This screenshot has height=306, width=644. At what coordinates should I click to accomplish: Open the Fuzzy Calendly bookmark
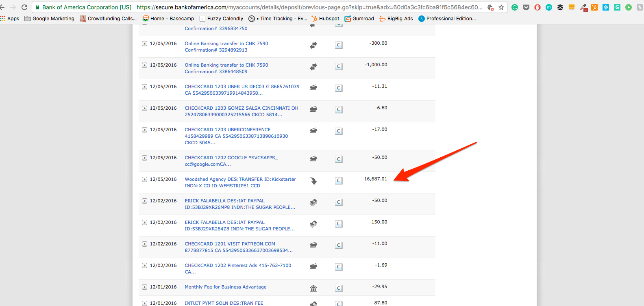coord(222,19)
